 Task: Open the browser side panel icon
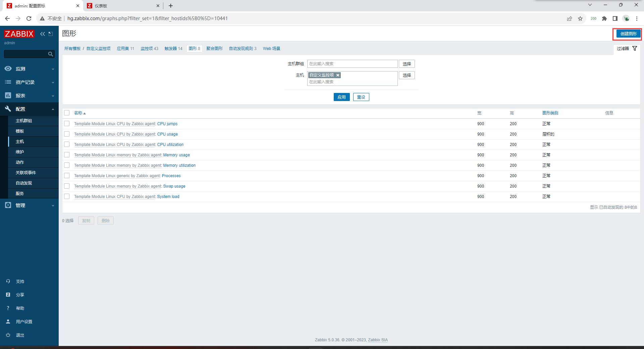click(615, 18)
